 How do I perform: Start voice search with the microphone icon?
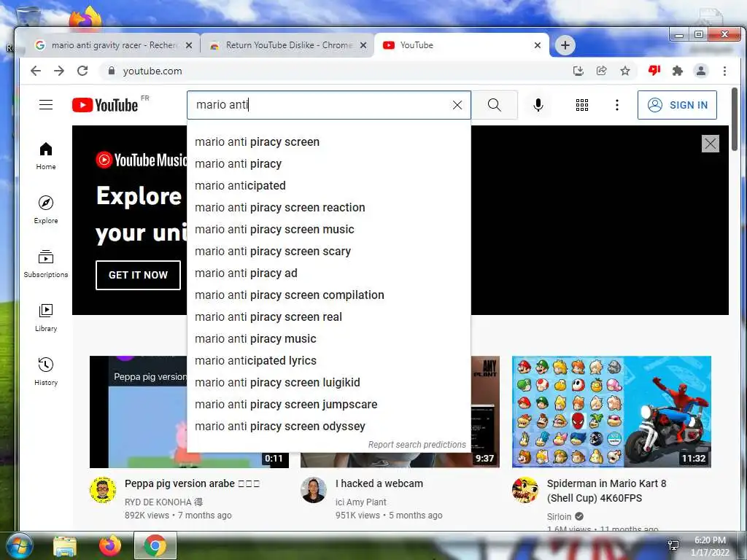[x=538, y=105]
